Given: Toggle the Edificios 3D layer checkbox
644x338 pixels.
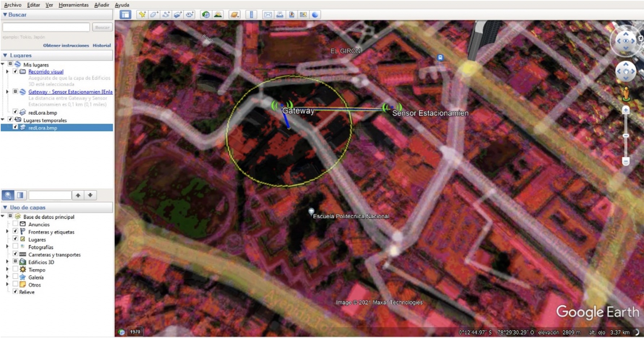Looking at the screenshot, I should [x=15, y=261].
